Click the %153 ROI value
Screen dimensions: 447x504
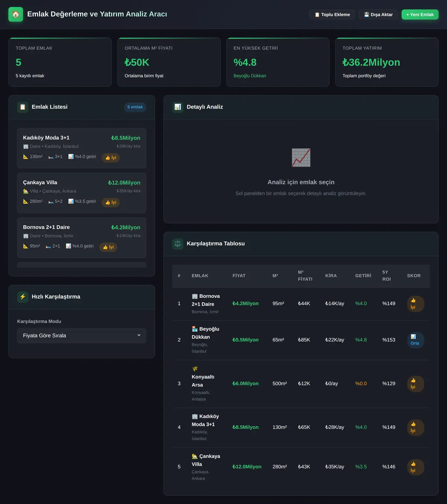(x=389, y=340)
